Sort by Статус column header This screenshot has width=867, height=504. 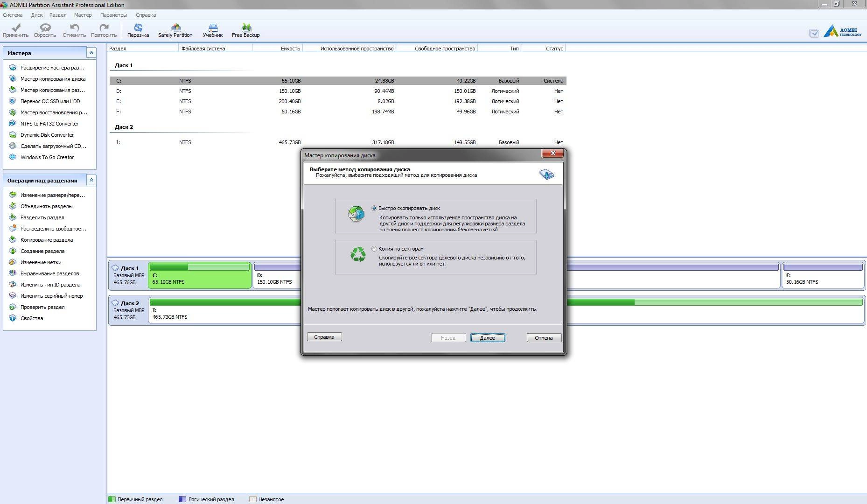click(x=543, y=49)
